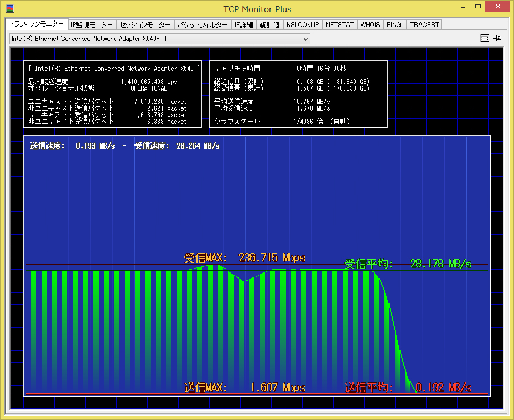The height and width of the screenshot is (420, 514).
Task: Click the window display mode icon
Action: (485, 38)
